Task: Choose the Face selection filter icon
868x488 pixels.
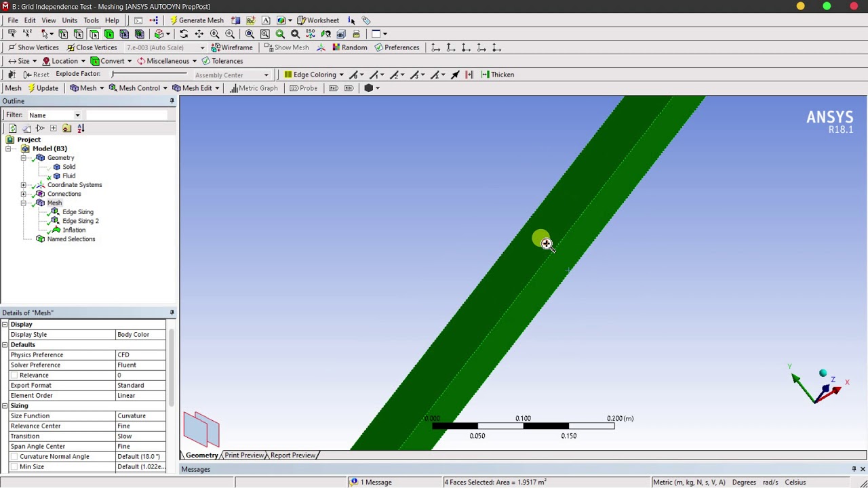Action: point(94,34)
